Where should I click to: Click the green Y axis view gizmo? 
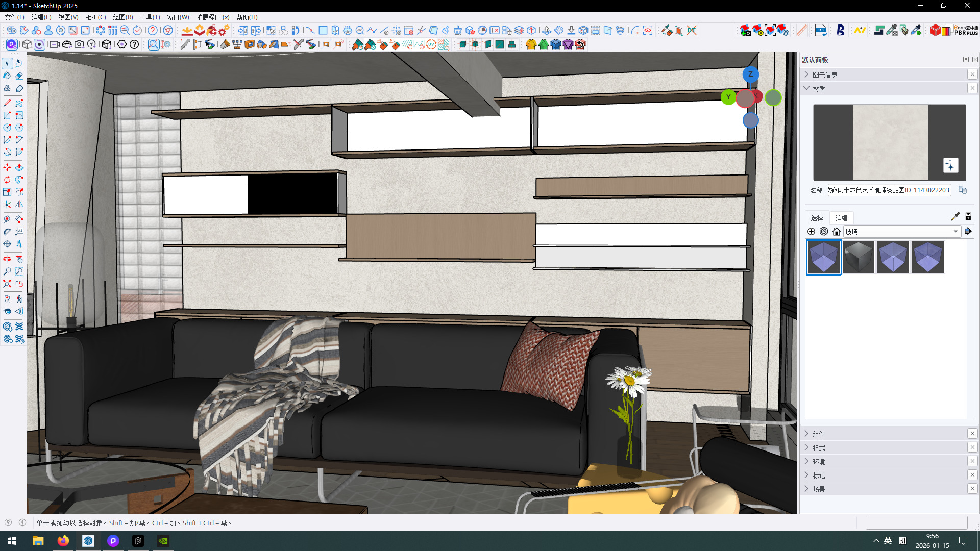pyautogui.click(x=728, y=97)
